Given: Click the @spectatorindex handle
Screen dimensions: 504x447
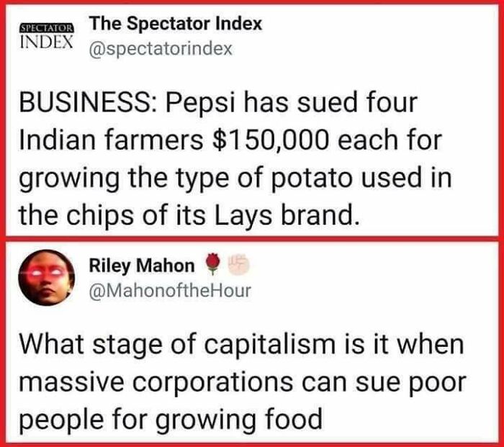Looking at the screenshot, I should (x=160, y=49).
